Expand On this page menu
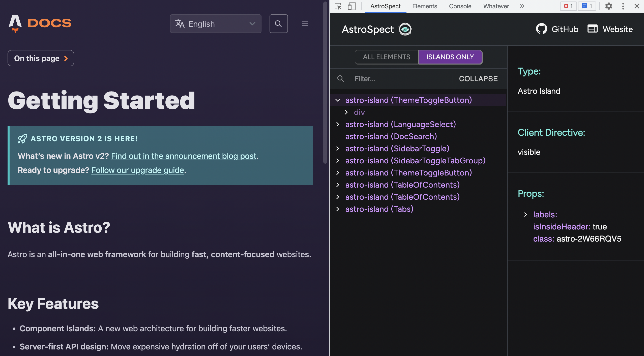Image resolution: width=644 pixels, height=356 pixels. tap(41, 58)
